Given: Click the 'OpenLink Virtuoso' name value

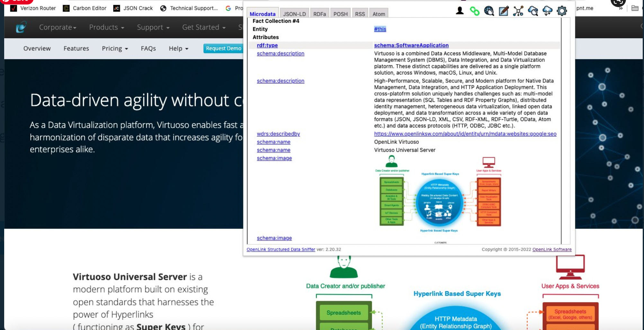Looking at the screenshot, I should [x=396, y=142].
